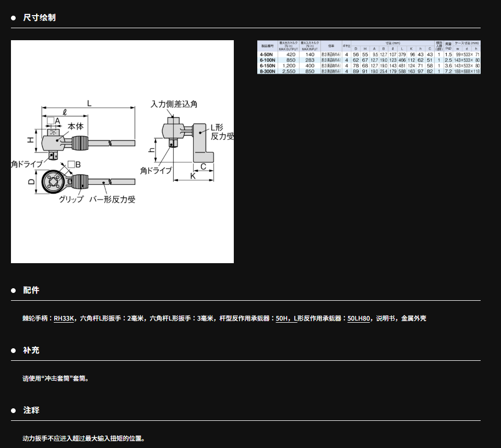This screenshot has height=448, width=501.
Task: Click the bullet dot beside 补充
Action: [x=14, y=351]
